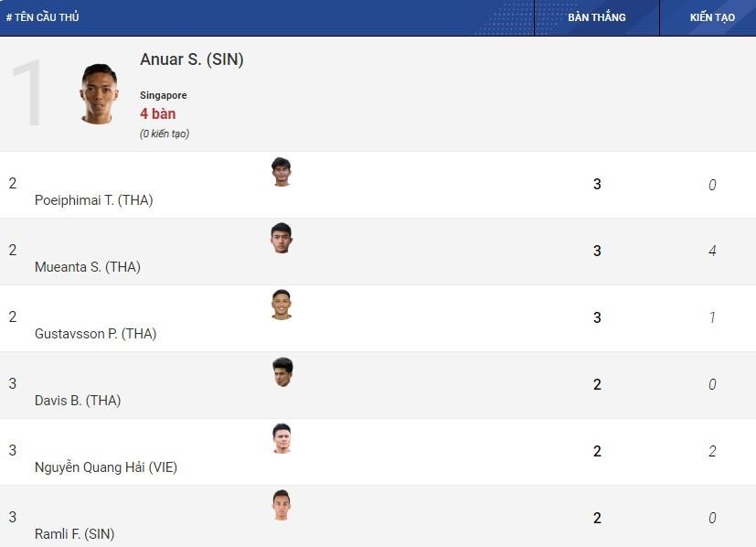Sort by BÀN THẮNG column header

(x=596, y=17)
